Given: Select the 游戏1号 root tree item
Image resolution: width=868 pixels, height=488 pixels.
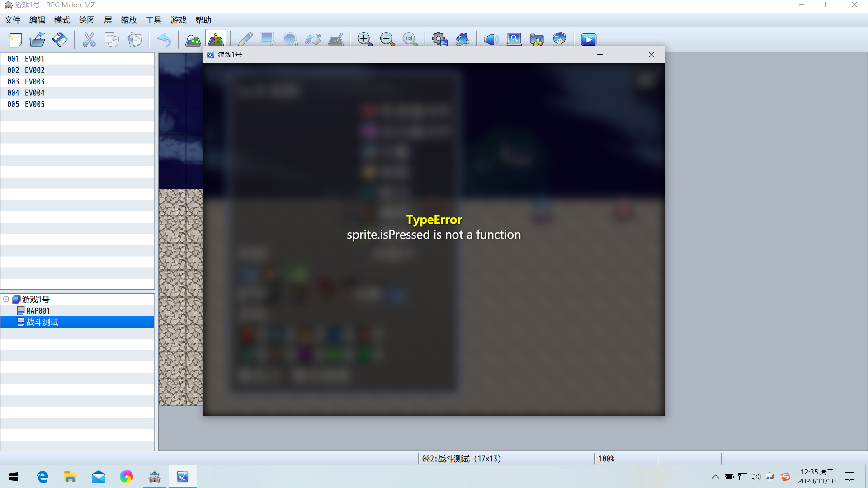Looking at the screenshot, I should [36, 300].
